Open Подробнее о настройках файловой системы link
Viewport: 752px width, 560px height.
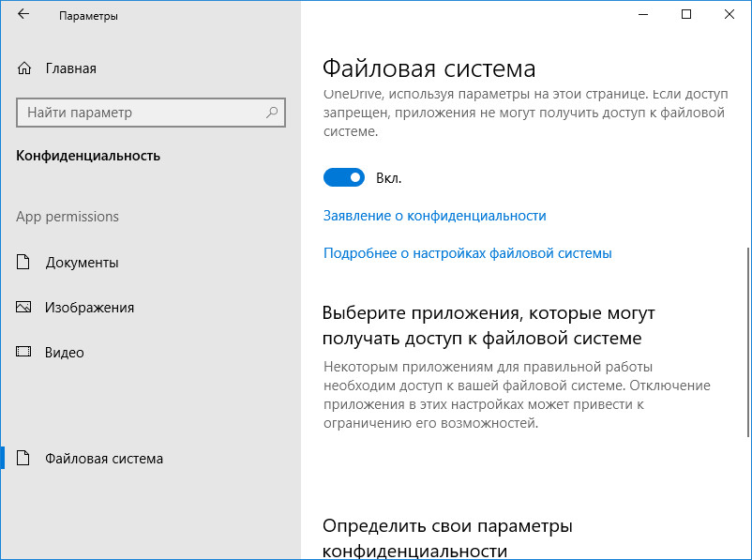pos(468,253)
